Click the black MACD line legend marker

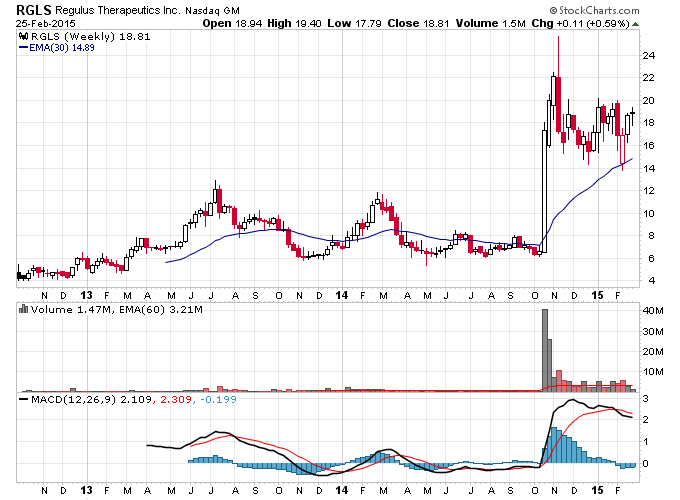(x=24, y=399)
